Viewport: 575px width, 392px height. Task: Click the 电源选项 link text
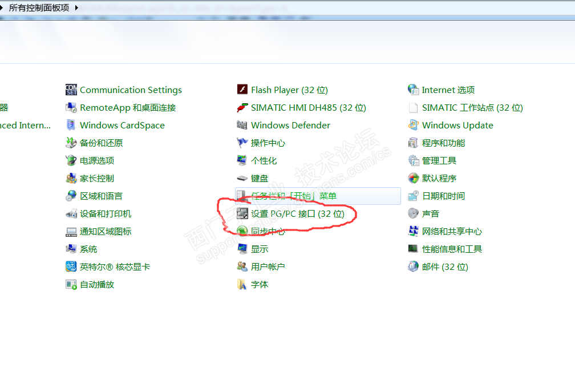pos(97,160)
